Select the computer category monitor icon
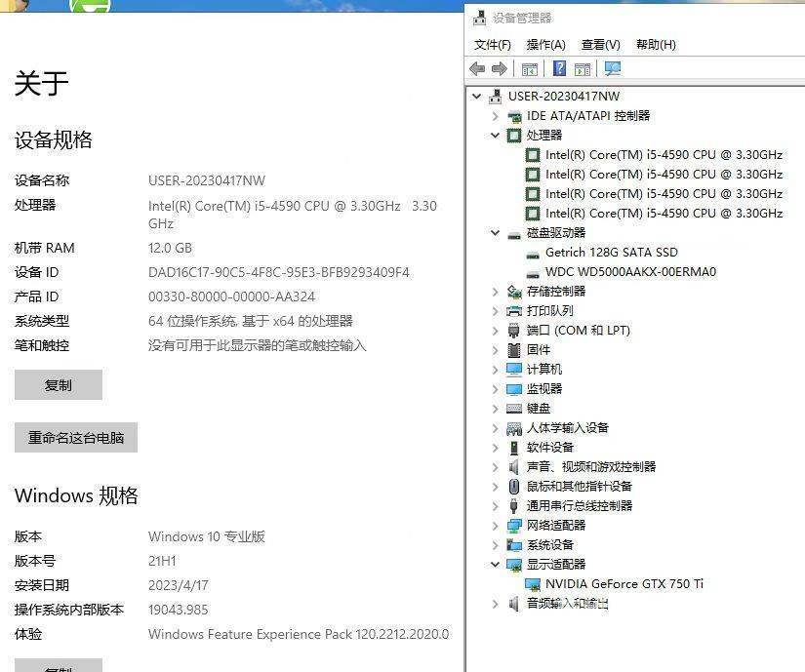Screen dimensions: 805x672 click(514, 370)
